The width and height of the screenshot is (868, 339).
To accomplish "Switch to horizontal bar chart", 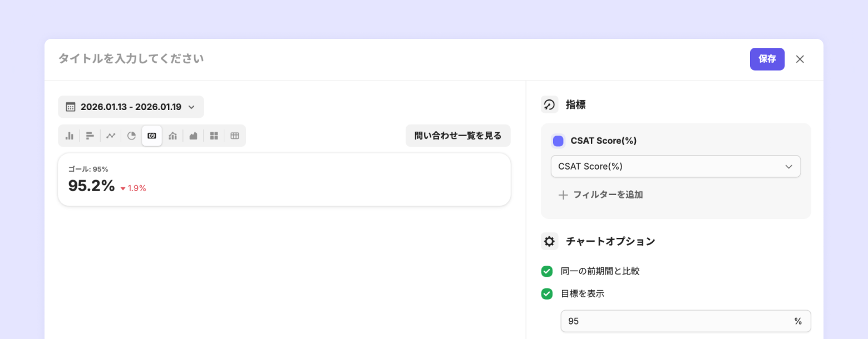I will click(x=90, y=136).
